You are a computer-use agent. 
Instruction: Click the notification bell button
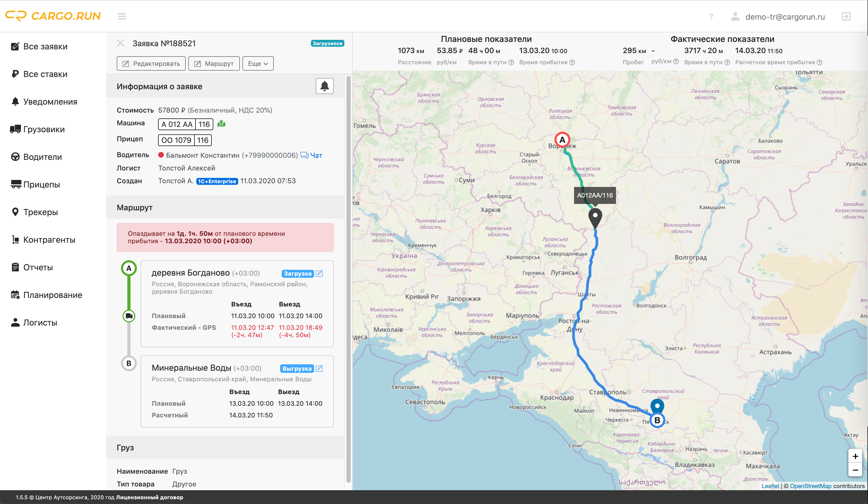point(324,86)
